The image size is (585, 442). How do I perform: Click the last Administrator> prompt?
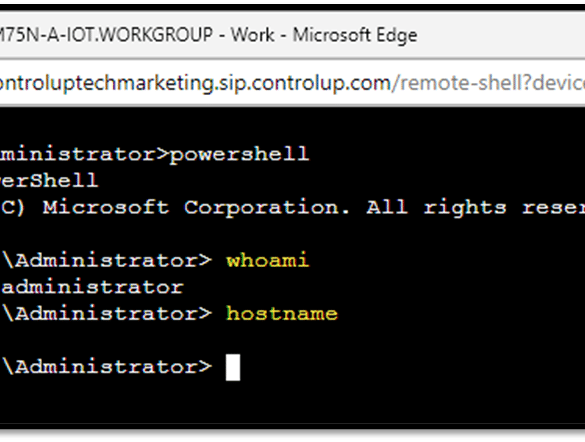point(107,367)
